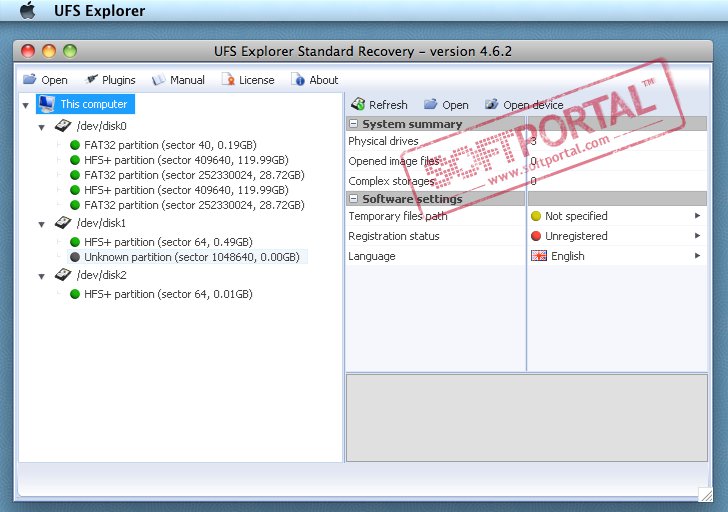Open the Manual from the toolbar label

click(187, 80)
